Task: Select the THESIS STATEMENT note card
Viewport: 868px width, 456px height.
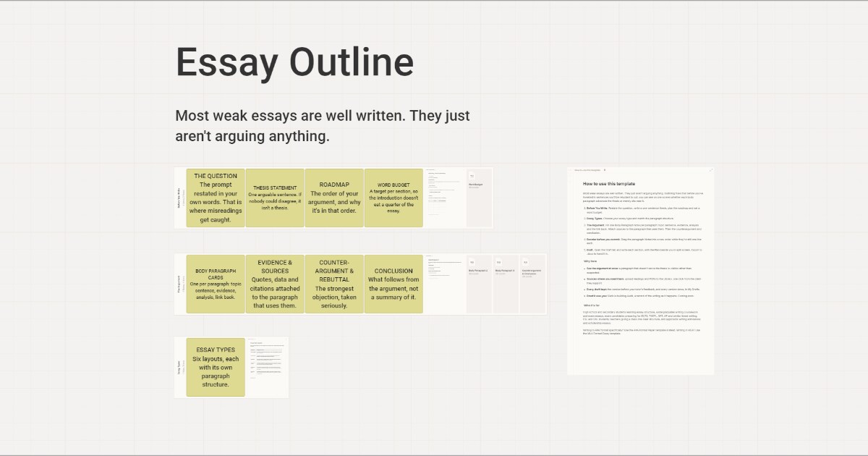Action: pyautogui.click(x=275, y=198)
